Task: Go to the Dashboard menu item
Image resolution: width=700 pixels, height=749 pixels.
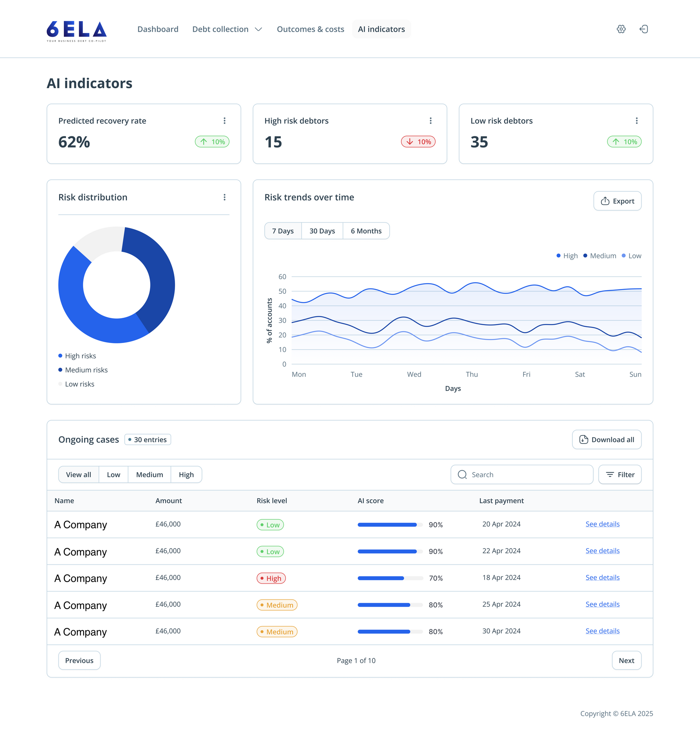Action: click(x=158, y=29)
